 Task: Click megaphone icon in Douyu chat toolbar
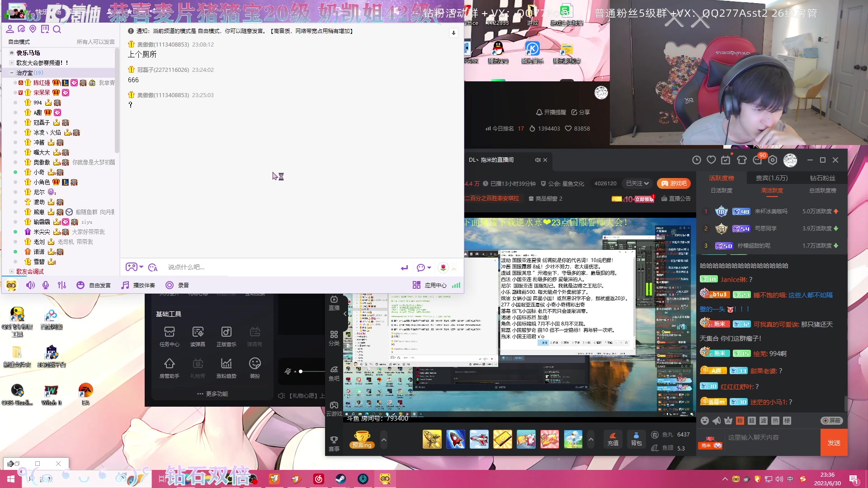pyautogui.click(x=717, y=421)
